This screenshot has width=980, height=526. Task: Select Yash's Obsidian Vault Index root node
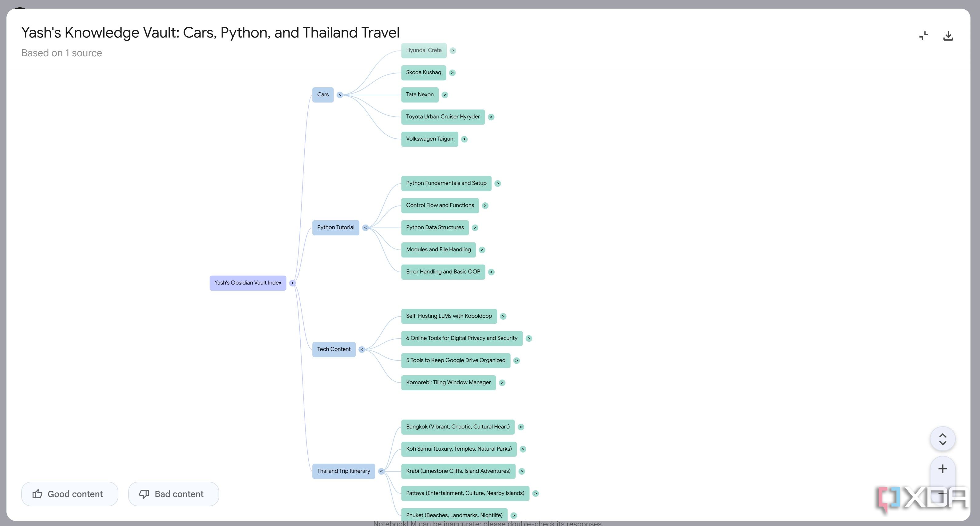click(248, 283)
